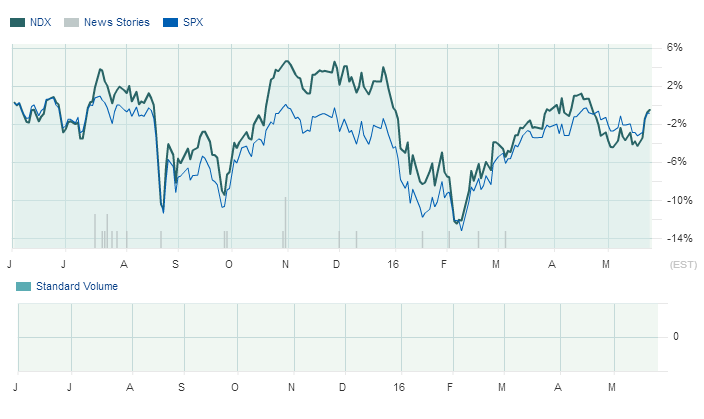Click the NDX line's November peak
The width and height of the screenshot is (704, 419).
(x=287, y=61)
